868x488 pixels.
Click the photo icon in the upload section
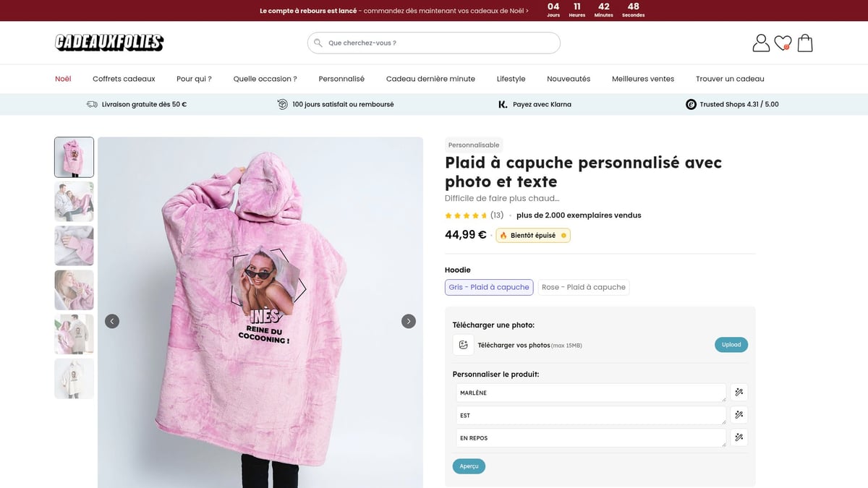[462, 345]
